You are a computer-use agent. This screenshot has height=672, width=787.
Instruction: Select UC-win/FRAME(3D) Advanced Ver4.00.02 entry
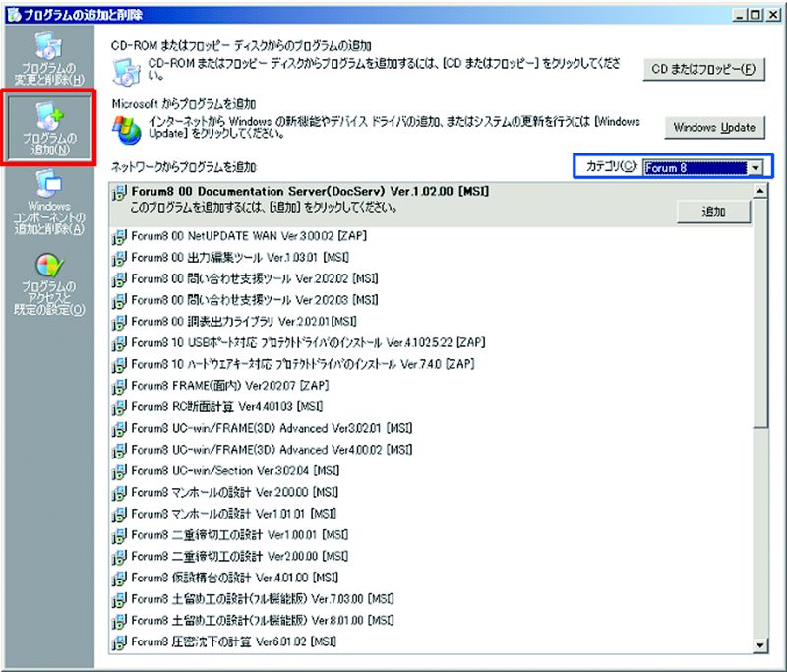pos(272,450)
